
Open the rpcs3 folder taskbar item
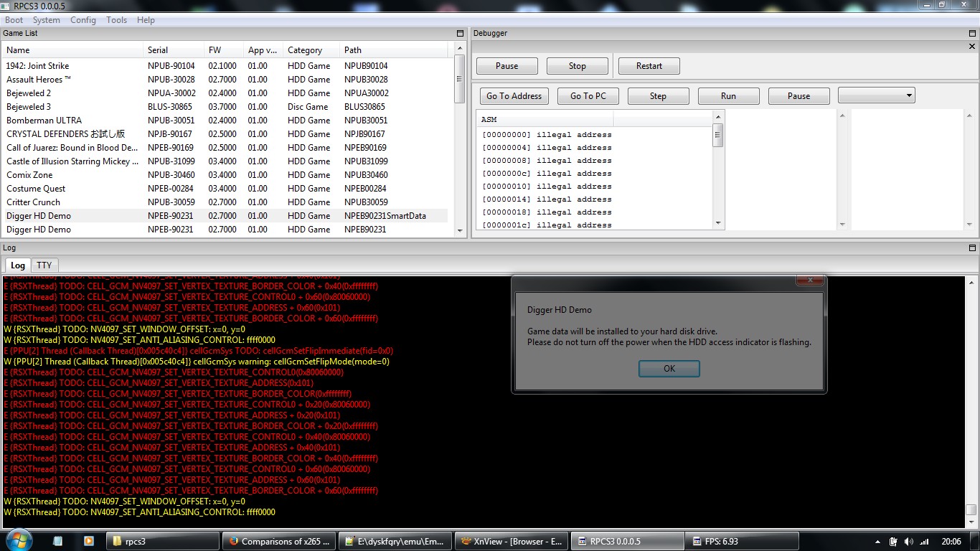(x=165, y=541)
